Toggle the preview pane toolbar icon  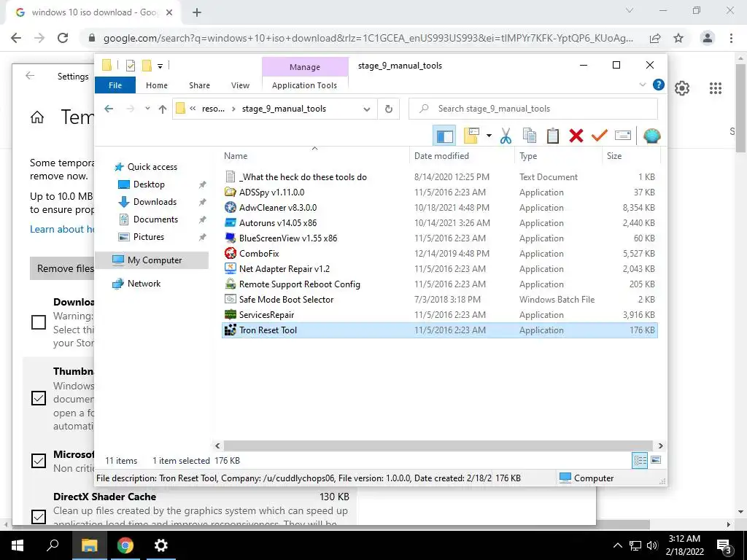point(444,136)
